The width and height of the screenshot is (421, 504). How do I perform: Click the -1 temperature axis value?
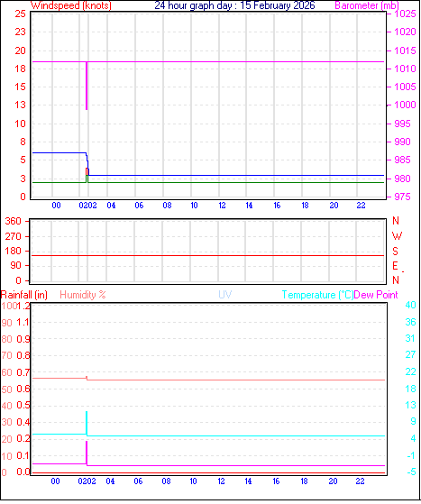coord(411,455)
